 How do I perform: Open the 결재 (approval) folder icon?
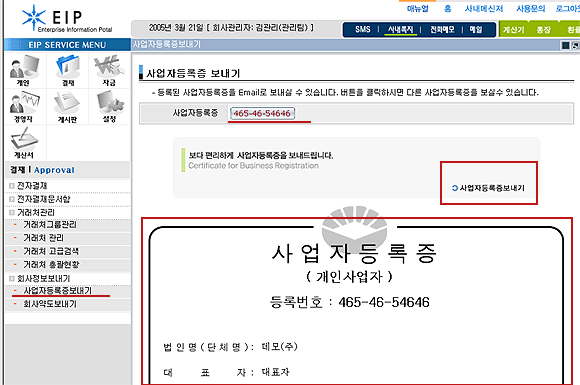click(68, 70)
